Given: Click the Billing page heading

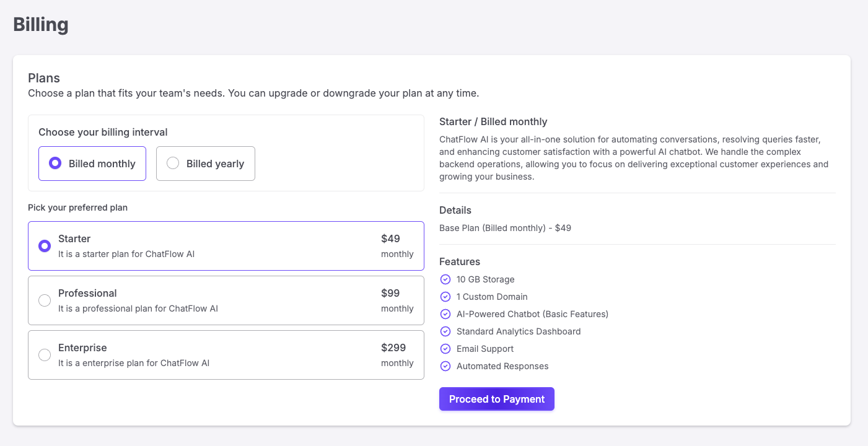Looking at the screenshot, I should tap(41, 25).
